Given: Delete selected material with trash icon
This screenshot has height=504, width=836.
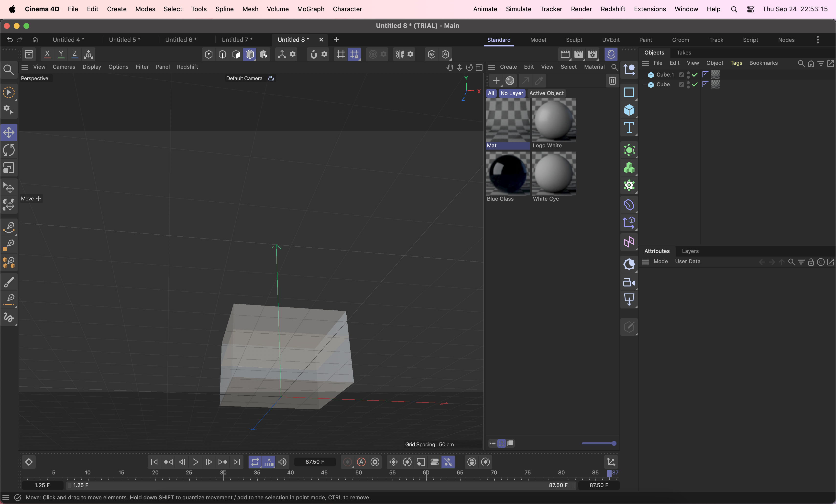Looking at the screenshot, I should pos(612,81).
